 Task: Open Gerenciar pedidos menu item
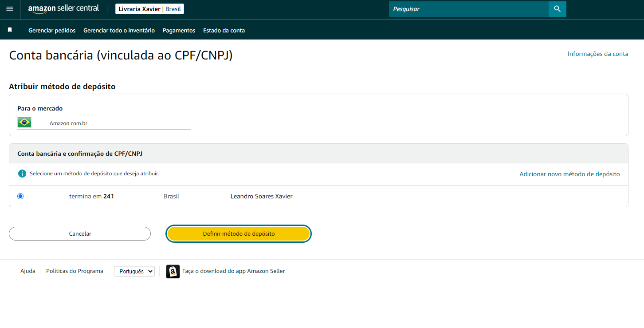pos(52,31)
